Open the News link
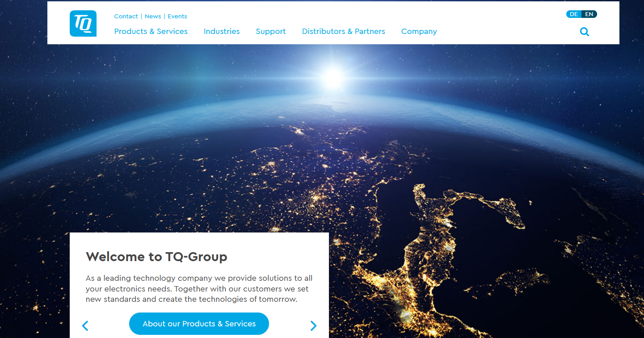Image resolution: width=644 pixels, height=338 pixels. (x=153, y=17)
